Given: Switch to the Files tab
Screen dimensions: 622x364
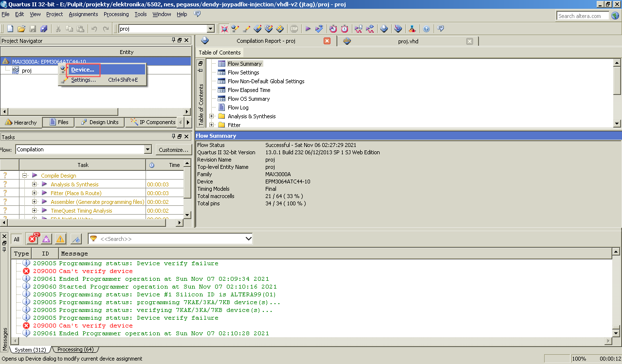Looking at the screenshot, I should click(x=58, y=122).
